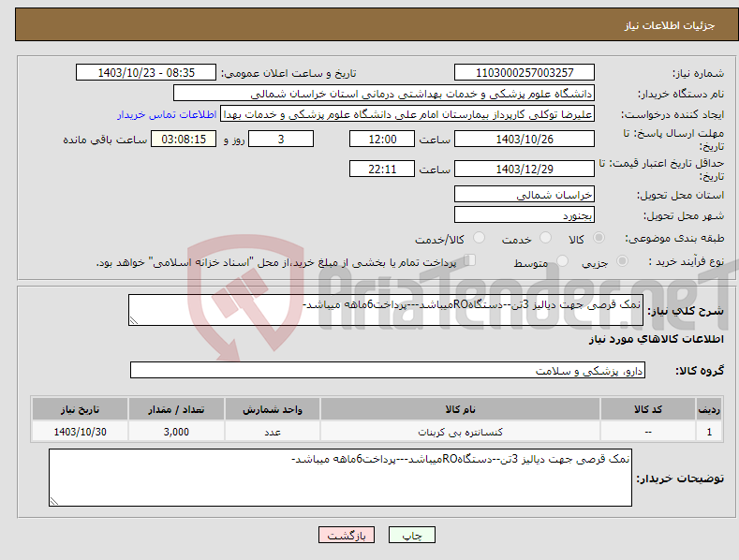Select the جزیی purchase type radio
This screenshot has height=560, width=739.
(x=622, y=260)
